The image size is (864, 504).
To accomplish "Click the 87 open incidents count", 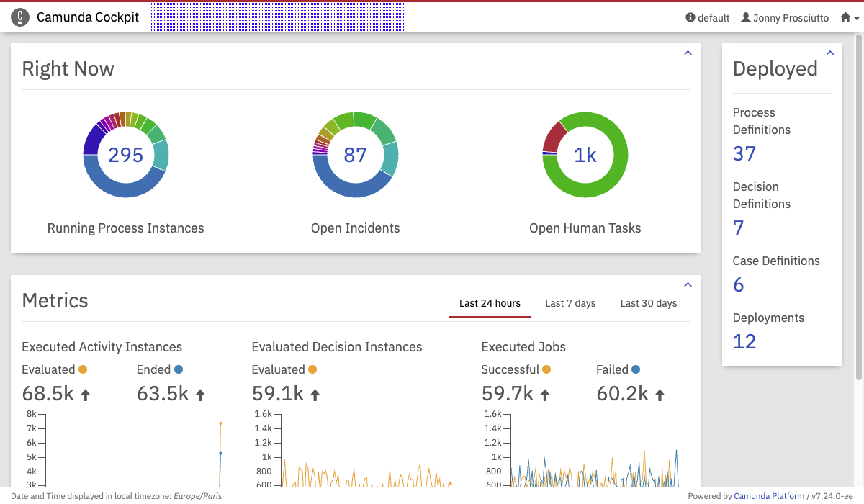I will (355, 155).
